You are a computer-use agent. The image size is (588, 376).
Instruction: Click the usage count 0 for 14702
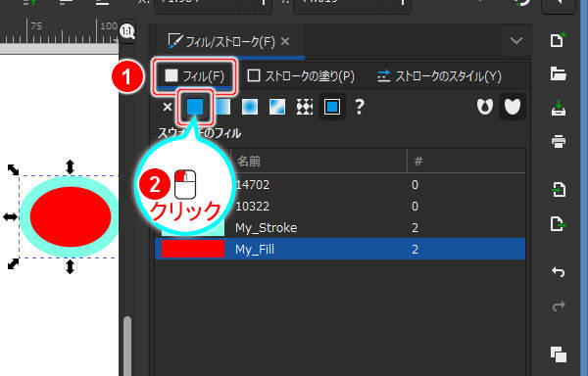point(415,185)
